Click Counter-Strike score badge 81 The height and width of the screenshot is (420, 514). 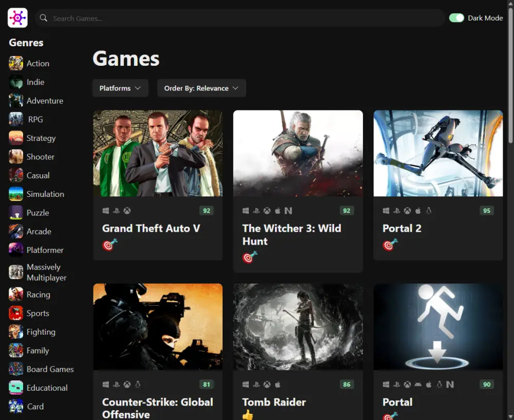[x=207, y=384]
